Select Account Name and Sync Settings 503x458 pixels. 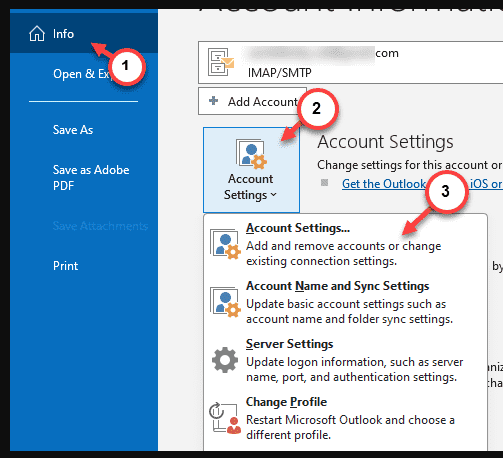pyautogui.click(x=345, y=302)
